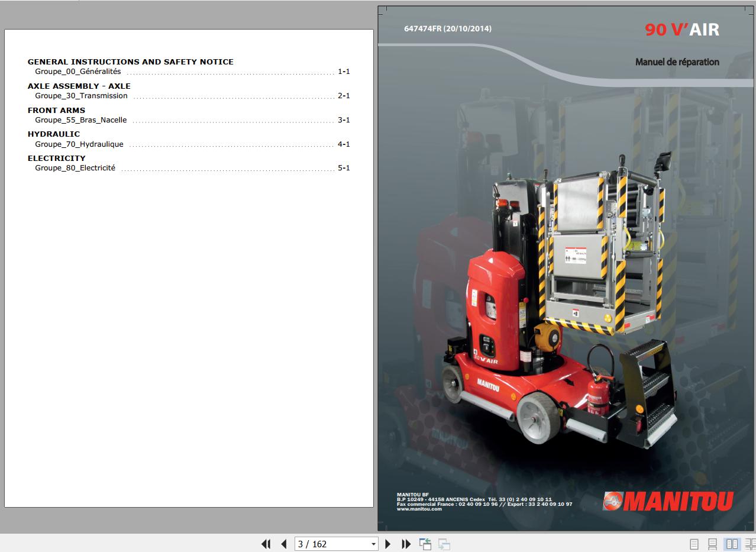Click page reference 2-1
The width and height of the screenshot is (756, 552).
pos(344,96)
